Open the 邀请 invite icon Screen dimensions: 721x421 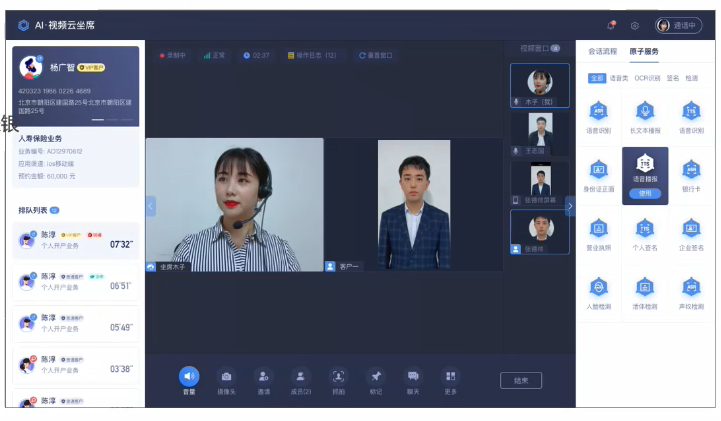click(263, 376)
